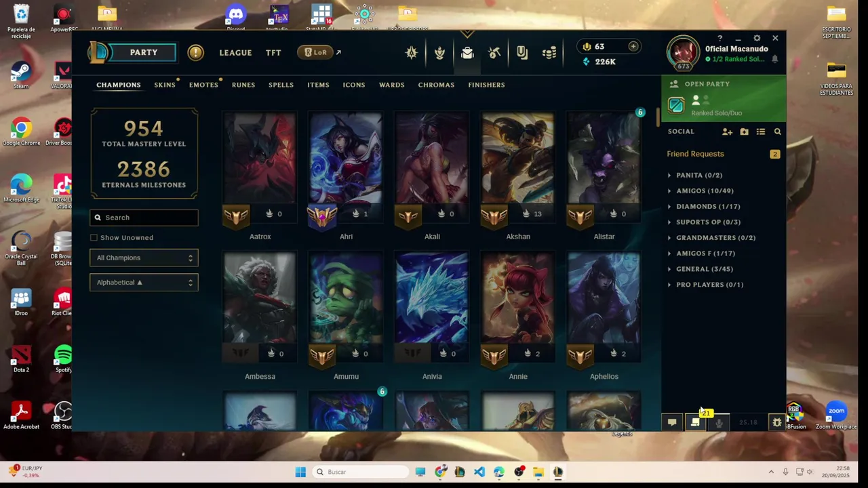Toggle the voice microphone icon
Image resolution: width=868 pixels, height=488 pixels.
tap(719, 422)
